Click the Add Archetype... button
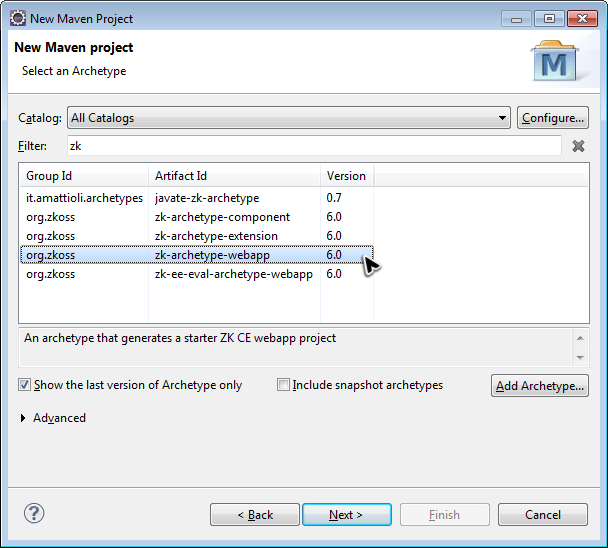 point(540,386)
